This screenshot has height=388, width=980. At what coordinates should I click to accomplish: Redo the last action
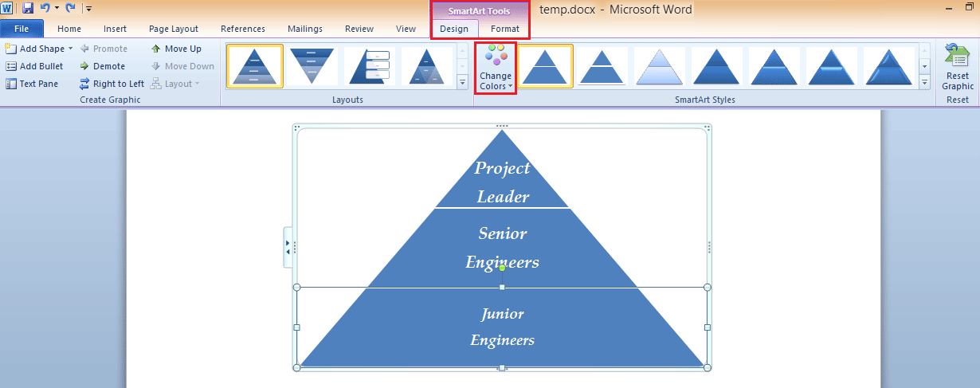coord(70,8)
